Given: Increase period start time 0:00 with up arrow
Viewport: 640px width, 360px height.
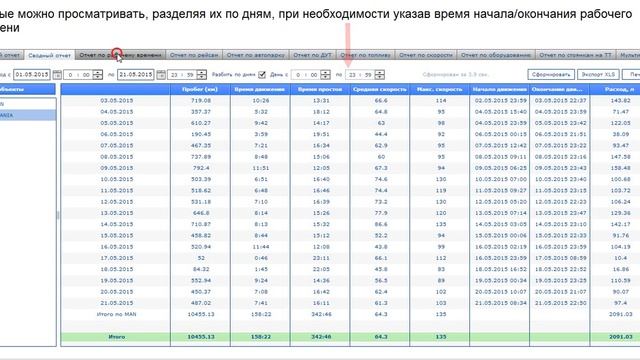Looking at the screenshot, I should pyautogui.click(x=98, y=73).
